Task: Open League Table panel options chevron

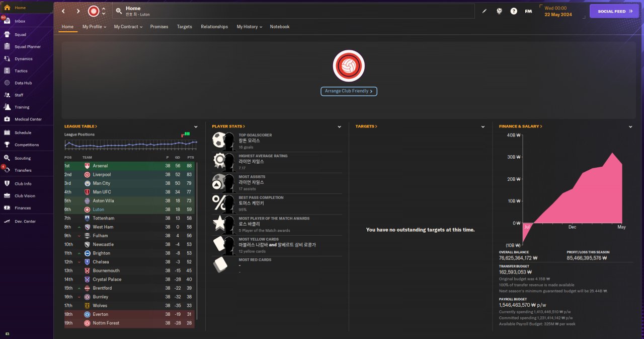Action: coord(196,127)
